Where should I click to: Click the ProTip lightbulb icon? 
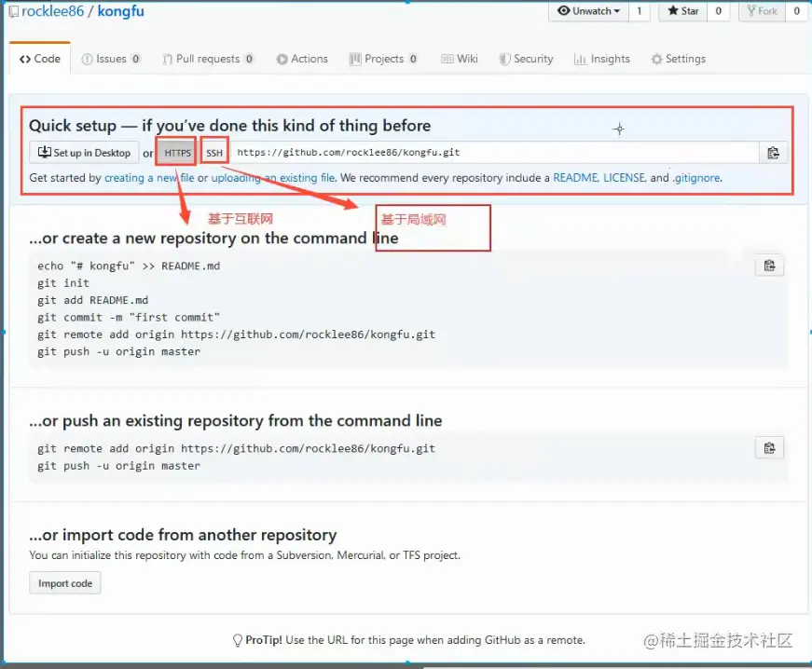[x=238, y=640]
